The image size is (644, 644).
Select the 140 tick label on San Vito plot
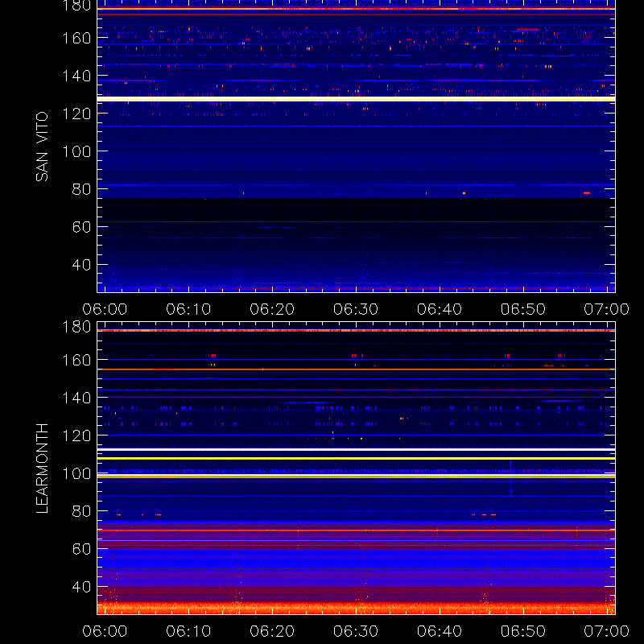click(x=76, y=76)
